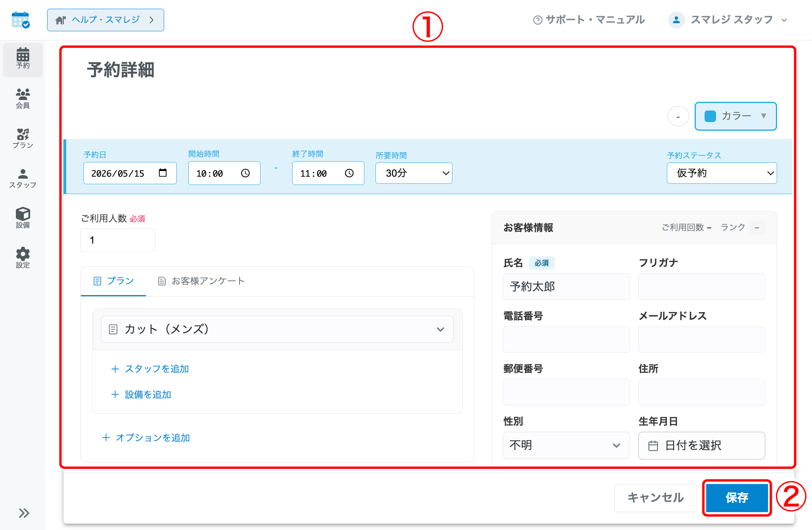Image resolution: width=812 pixels, height=530 pixels.
Task: Click the blue 保存 button
Action: pos(737,498)
